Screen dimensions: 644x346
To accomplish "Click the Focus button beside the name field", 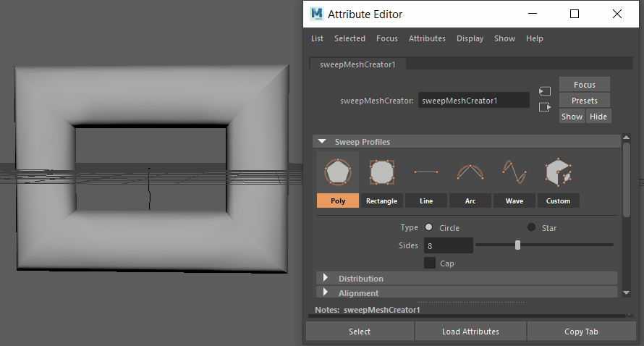I will [x=585, y=84].
